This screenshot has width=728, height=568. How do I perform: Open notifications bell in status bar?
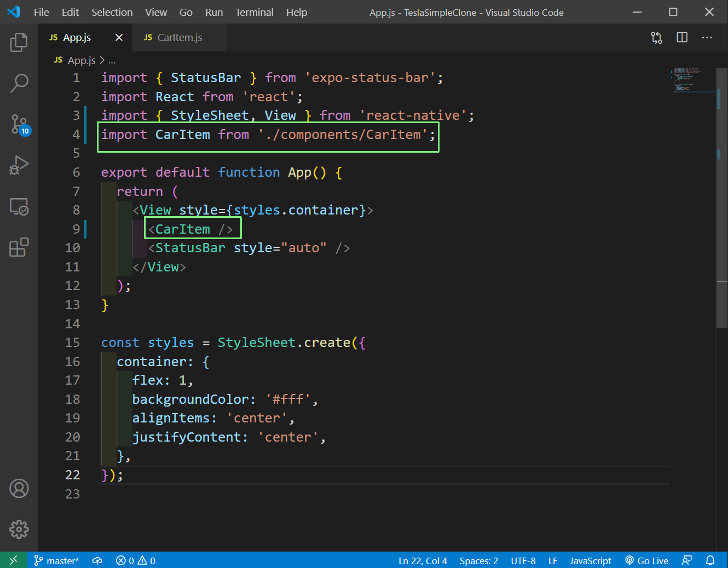pos(710,560)
